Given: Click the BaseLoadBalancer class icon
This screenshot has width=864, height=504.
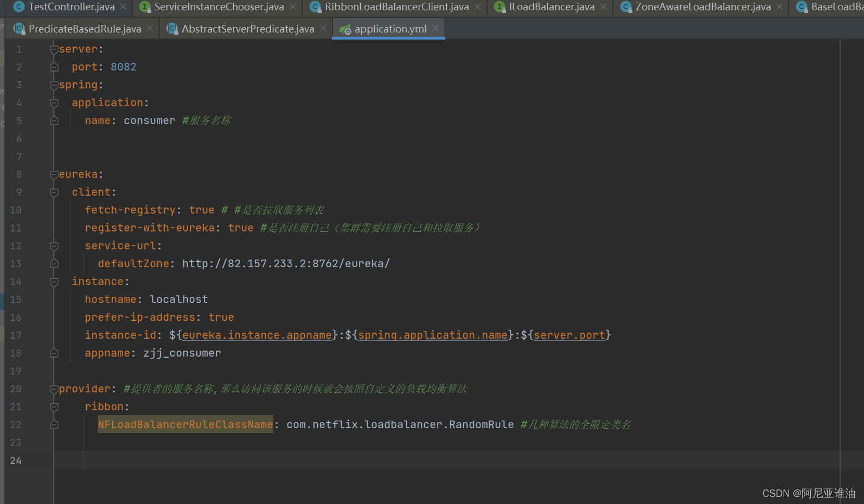Looking at the screenshot, I should 802,7.
